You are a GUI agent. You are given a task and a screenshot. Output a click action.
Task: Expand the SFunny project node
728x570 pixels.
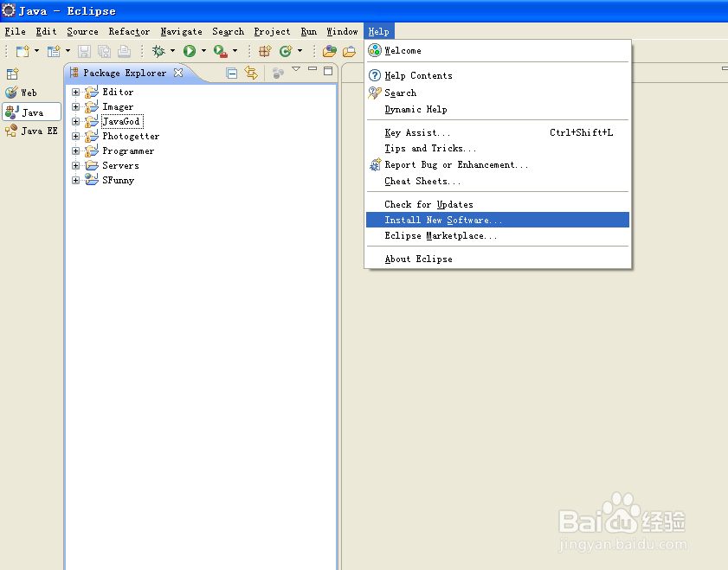click(x=75, y=180)
